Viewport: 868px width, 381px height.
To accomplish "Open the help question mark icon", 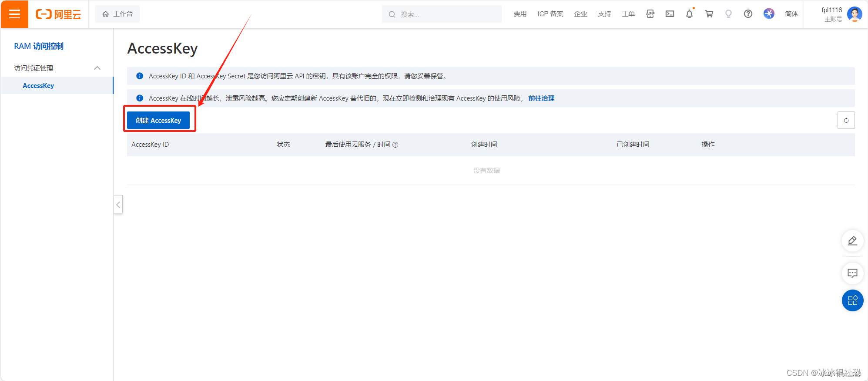I will [x=748, y=14].
